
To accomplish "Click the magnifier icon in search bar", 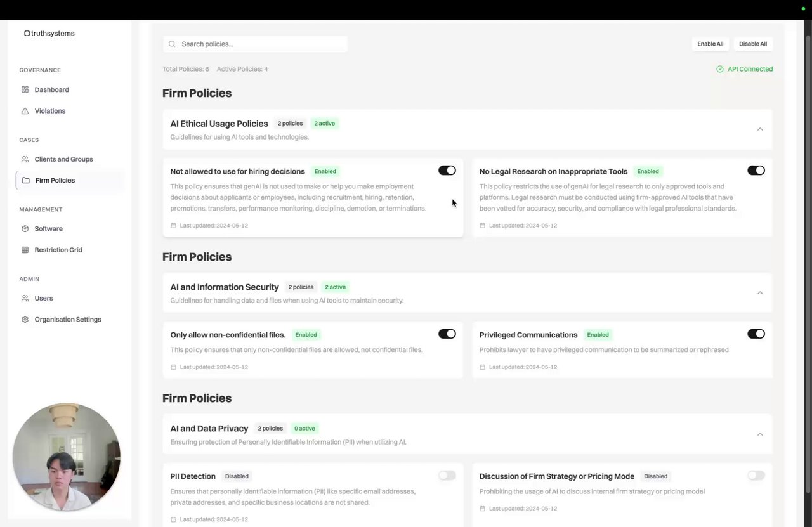I will tap(172, 44).
